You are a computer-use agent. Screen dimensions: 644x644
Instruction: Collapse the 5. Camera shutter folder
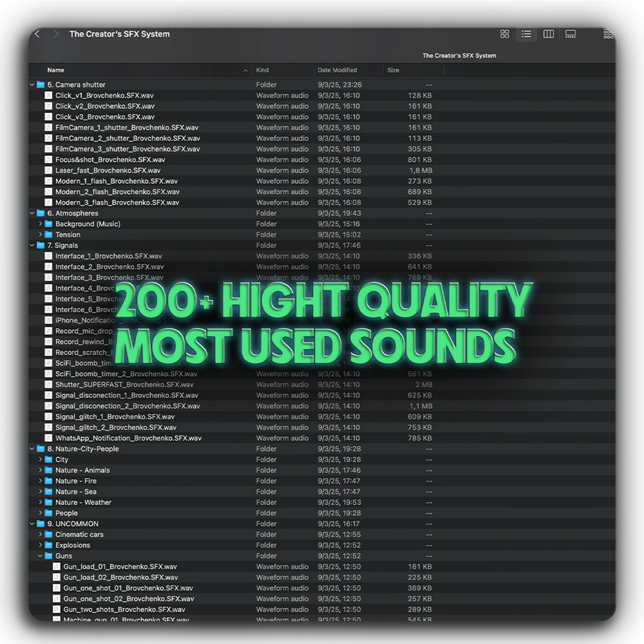32,84
